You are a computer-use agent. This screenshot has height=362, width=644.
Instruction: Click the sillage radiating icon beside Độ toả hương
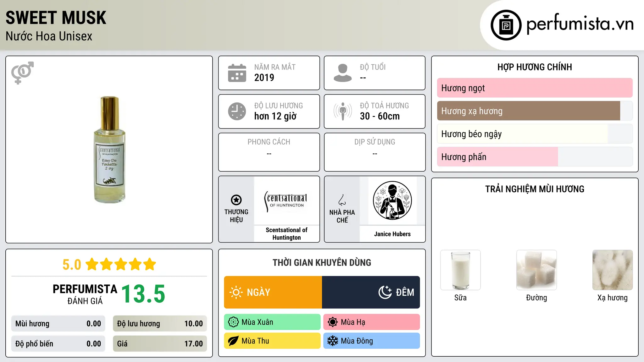point(343,111)
